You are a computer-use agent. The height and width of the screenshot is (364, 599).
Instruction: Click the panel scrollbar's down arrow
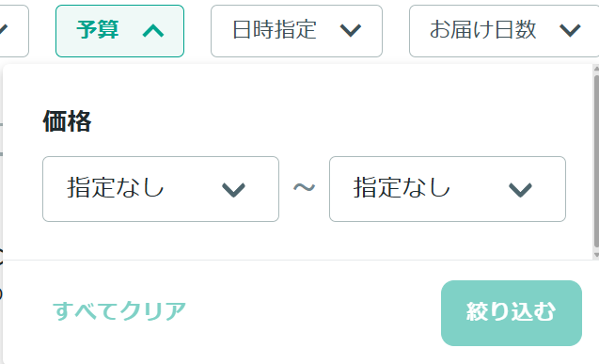tap(596, 255)
